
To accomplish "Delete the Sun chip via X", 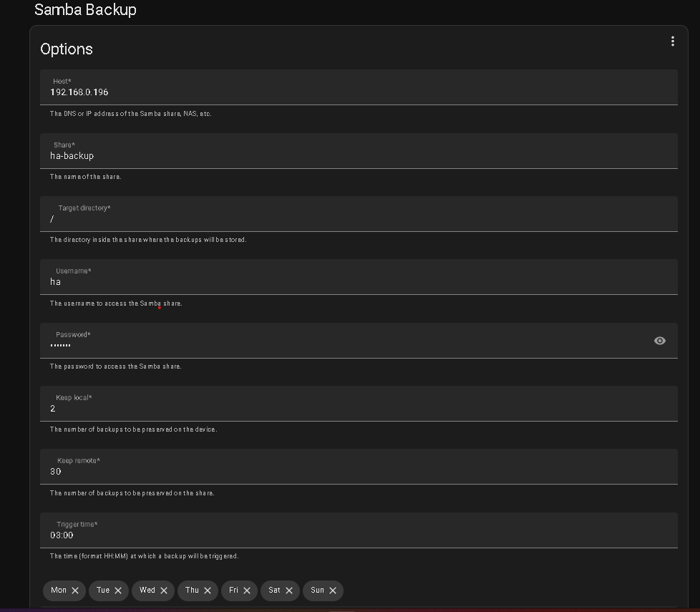I will [333, 591].
